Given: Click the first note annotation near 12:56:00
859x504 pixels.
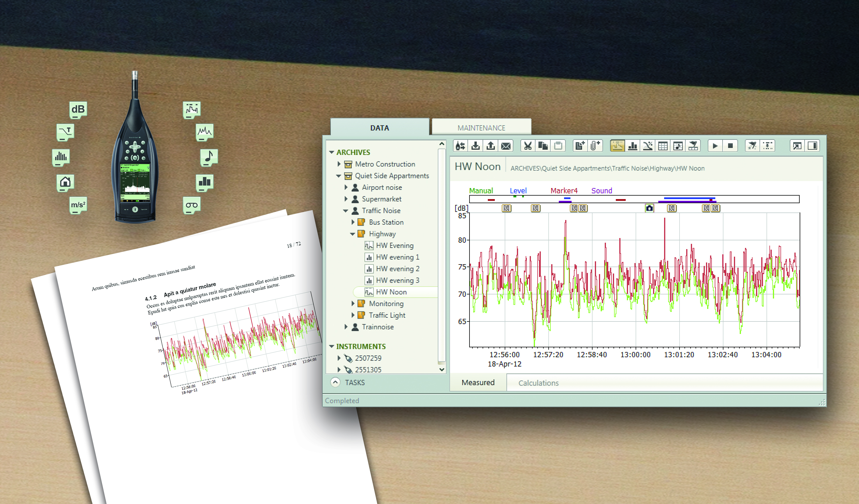Looking at the screenshot, I should 506,208.
